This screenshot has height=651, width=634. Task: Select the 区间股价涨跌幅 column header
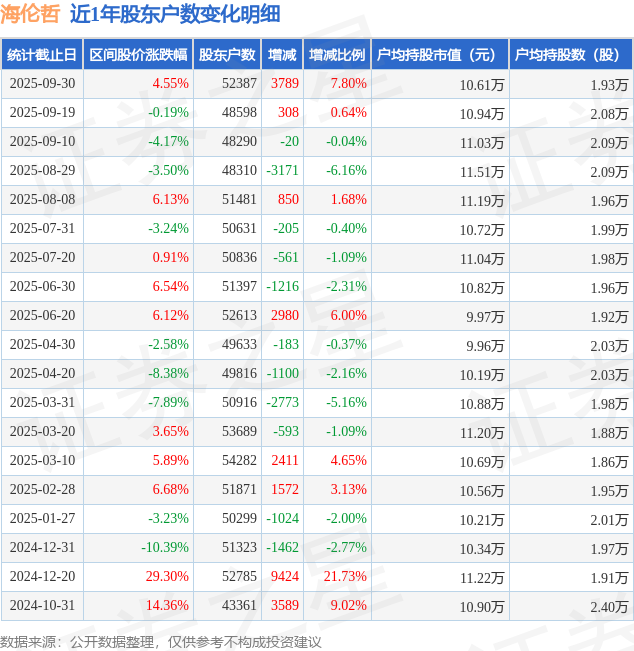138,55
